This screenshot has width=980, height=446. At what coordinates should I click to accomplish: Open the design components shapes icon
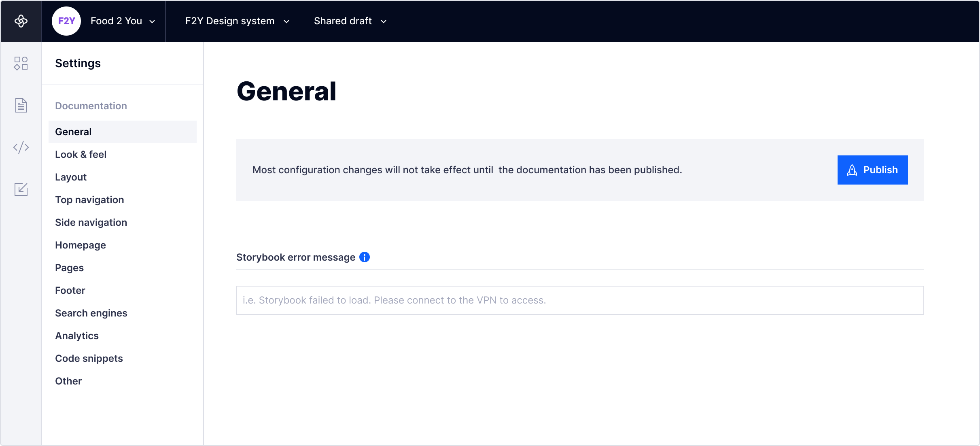[x=21, y=64]
